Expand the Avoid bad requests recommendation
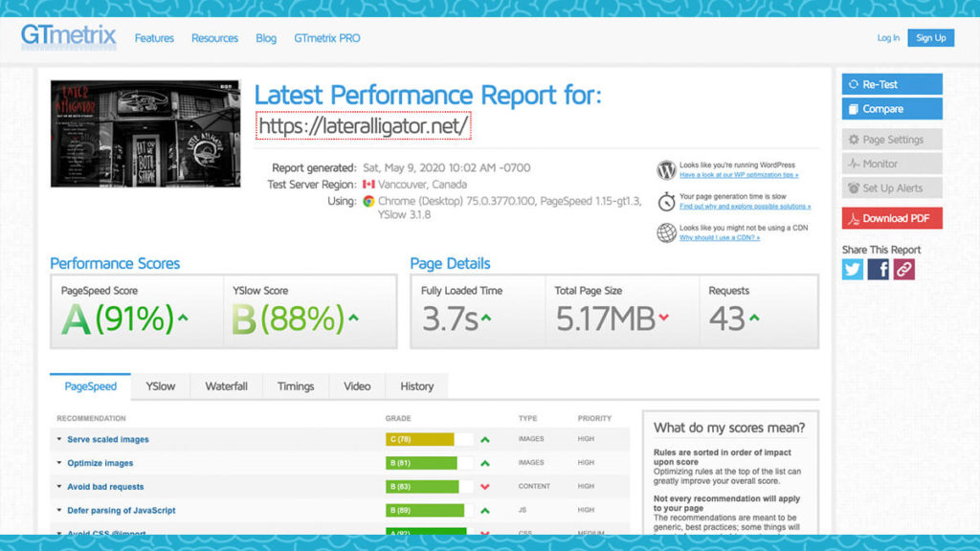The height and width of the screenshot is (551, 980). click(105, 487)
